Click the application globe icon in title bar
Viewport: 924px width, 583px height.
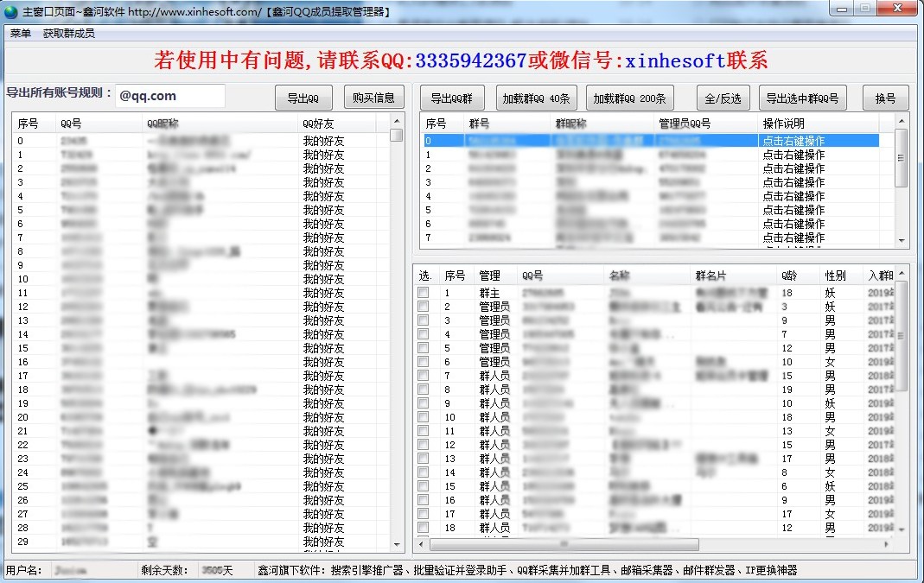coord(10,11)
